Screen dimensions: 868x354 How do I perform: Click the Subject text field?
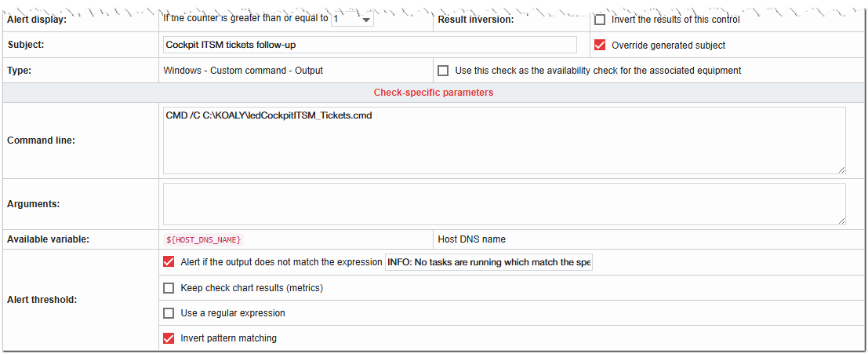coord(369,45)
